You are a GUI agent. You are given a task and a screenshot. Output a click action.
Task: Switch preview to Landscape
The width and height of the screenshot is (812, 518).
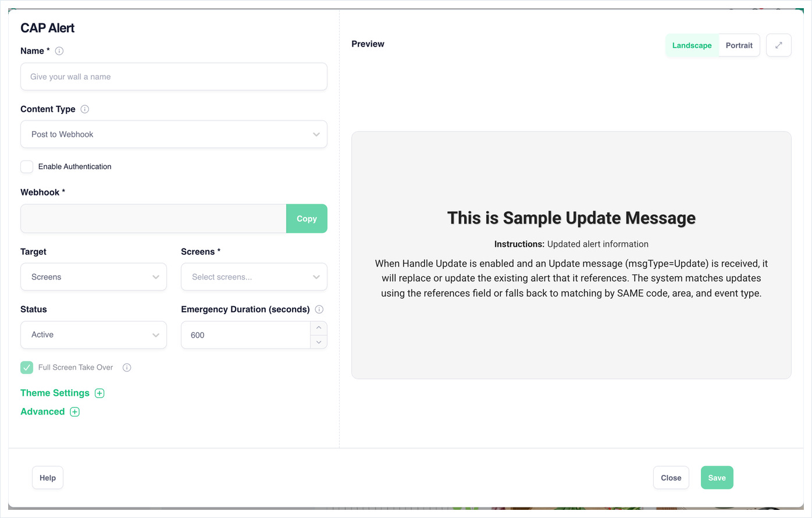pyautogui.click(x=692, y=45)
